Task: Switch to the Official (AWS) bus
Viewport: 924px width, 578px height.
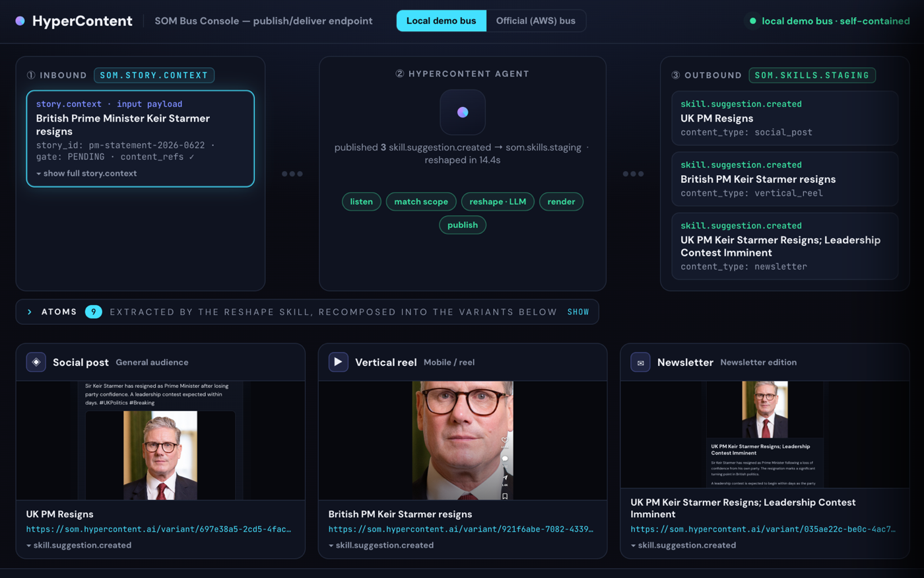Action: [536, 21]
